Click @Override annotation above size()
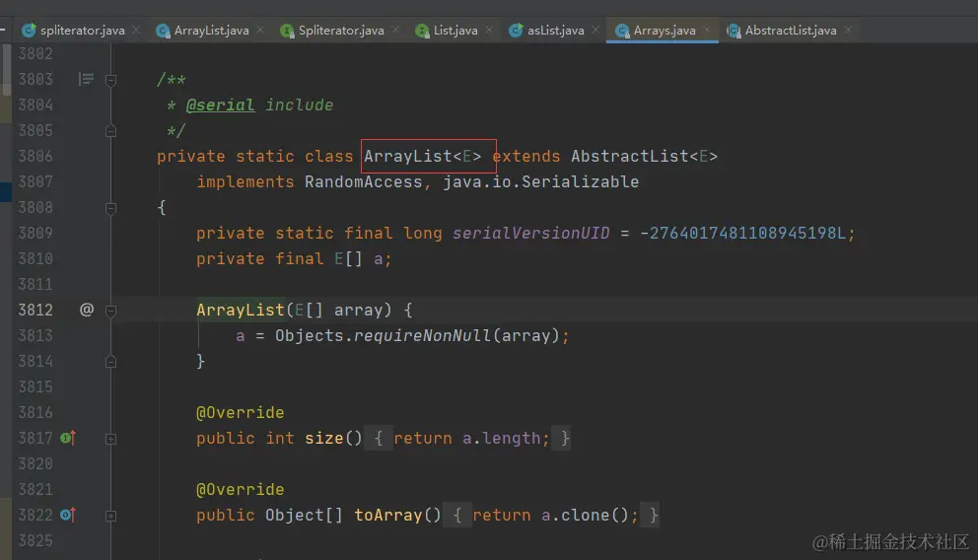 [x=241, y=412]
